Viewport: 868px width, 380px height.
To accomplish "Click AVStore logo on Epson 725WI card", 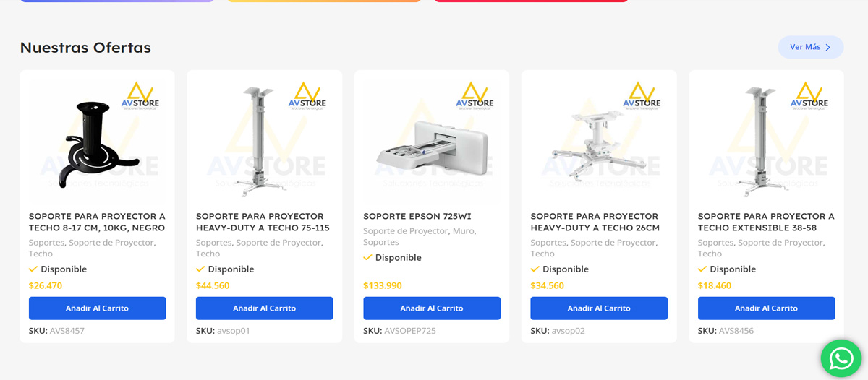I will coord(475,95).
